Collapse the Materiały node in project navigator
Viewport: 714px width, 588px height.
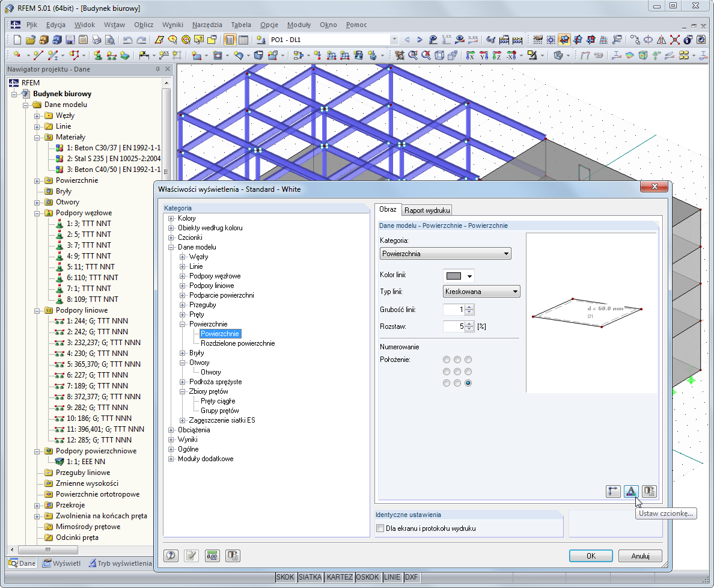[37, 137]
